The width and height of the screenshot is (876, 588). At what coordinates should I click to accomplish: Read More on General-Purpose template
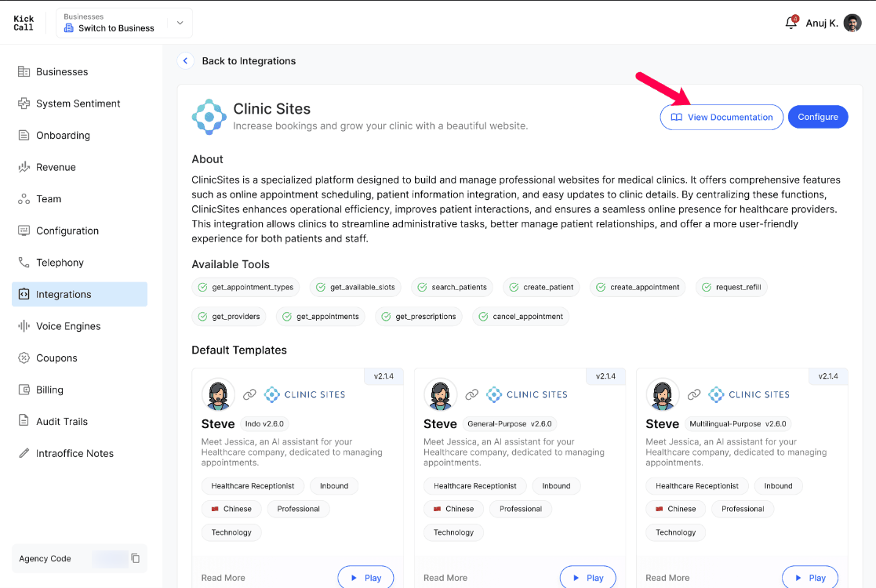pyautogui.click(x=445, y=578)
